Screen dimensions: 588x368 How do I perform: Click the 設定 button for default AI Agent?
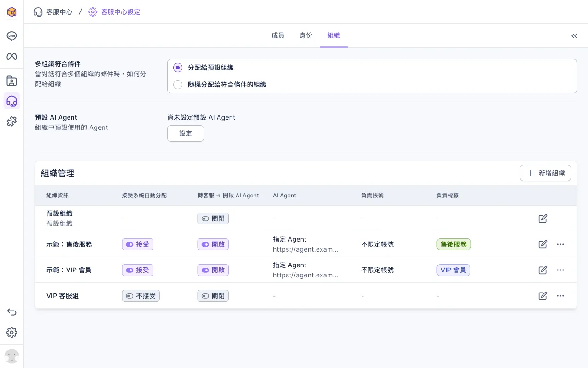186,133
